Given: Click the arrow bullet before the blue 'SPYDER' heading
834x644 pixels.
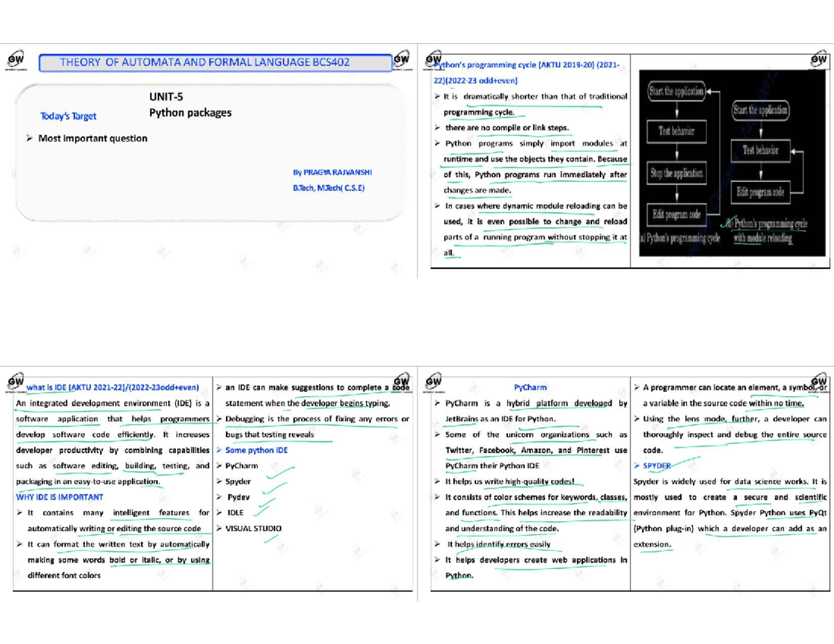Looking at the screenshot, I should [x=637, y=465].
